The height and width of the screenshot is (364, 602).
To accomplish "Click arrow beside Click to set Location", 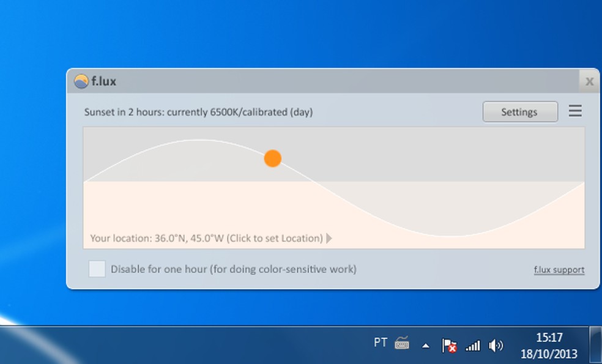I will [x=329, y=239].
